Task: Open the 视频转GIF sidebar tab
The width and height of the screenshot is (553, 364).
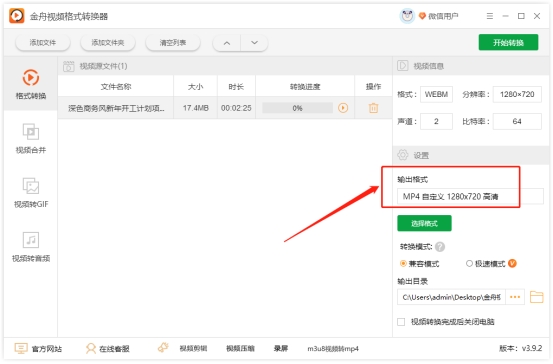Action: pyautogui.click(x=31, y=193)
